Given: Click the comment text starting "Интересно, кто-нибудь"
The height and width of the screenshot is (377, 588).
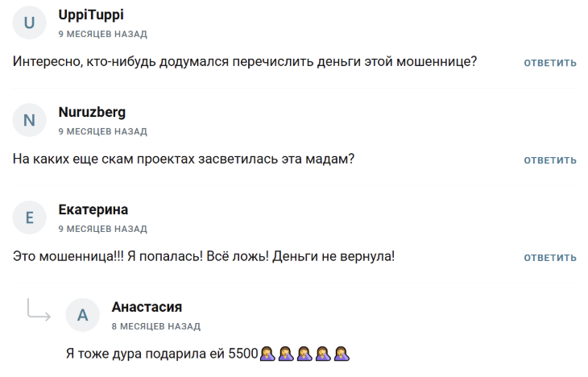Looking at the screenshot, I should (245, 61).
